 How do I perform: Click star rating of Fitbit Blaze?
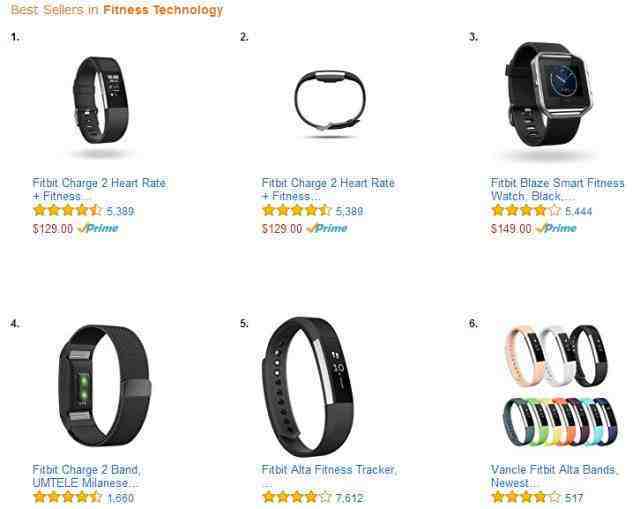coord(526,211)
